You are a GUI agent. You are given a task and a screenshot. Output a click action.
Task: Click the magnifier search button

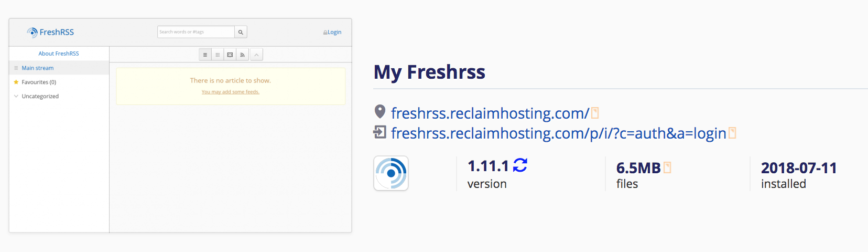click(241, 32)
